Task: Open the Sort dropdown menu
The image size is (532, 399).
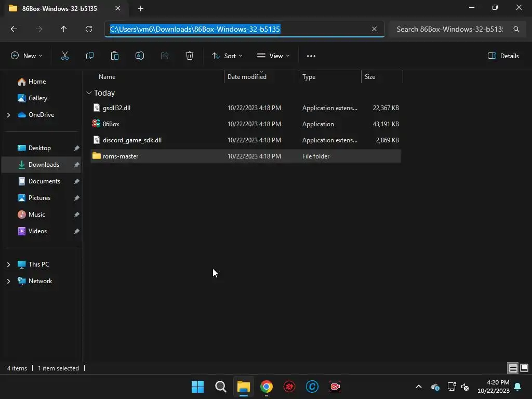Action: pos(227,56)
